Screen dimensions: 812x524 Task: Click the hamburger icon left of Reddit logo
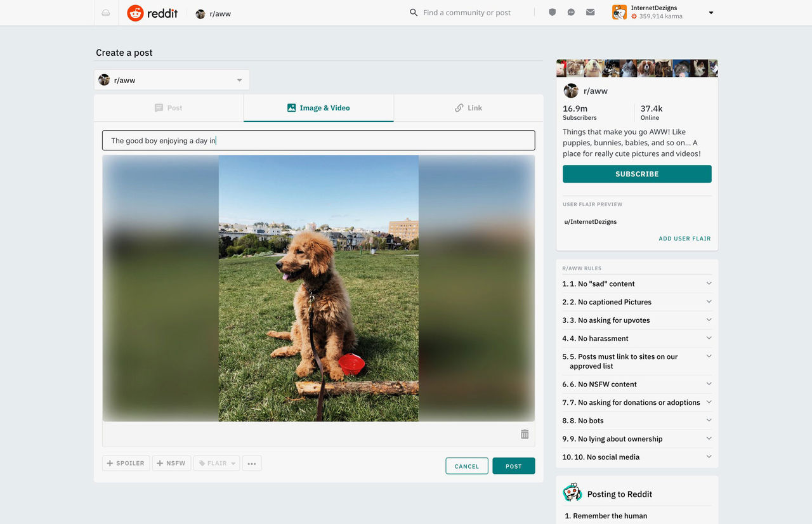[x=106, y=13]
